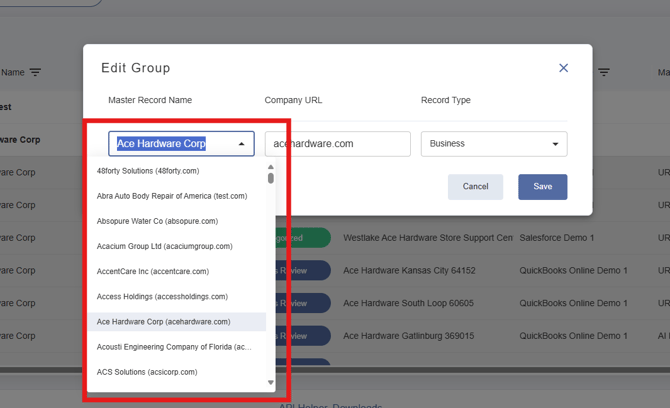670x408 pixels.
Task: Click the green status badge in Westlake row
Action: tap(303, 238)
